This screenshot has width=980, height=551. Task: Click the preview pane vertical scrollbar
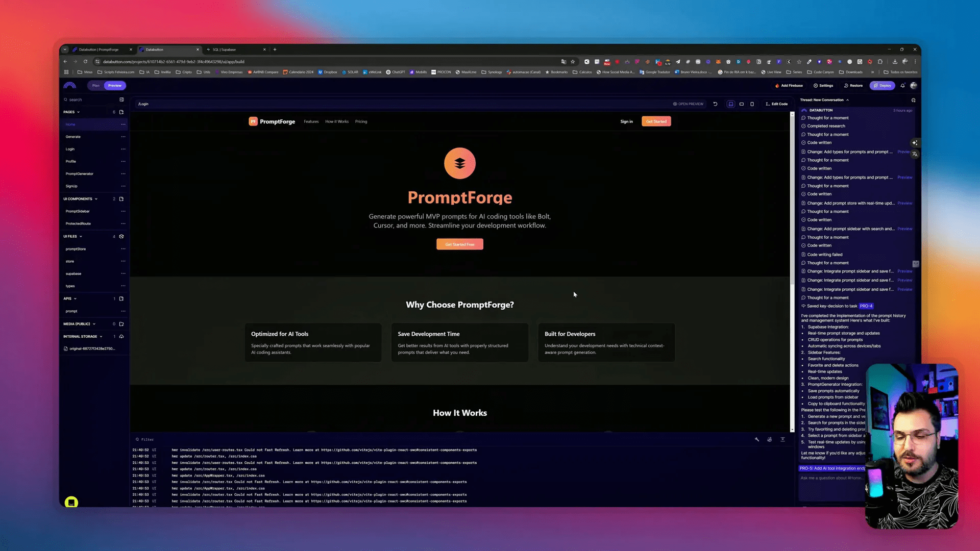pos(792,199)
